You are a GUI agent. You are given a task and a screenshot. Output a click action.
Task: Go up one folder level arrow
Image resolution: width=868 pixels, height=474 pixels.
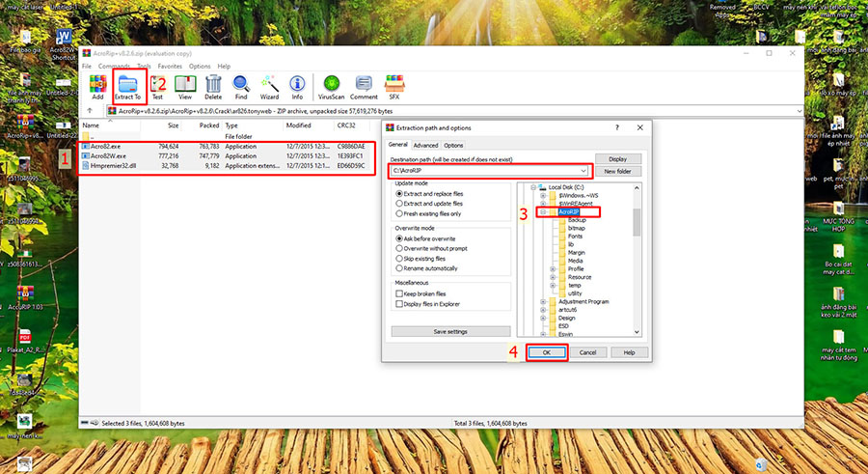(x=90, y=111)
